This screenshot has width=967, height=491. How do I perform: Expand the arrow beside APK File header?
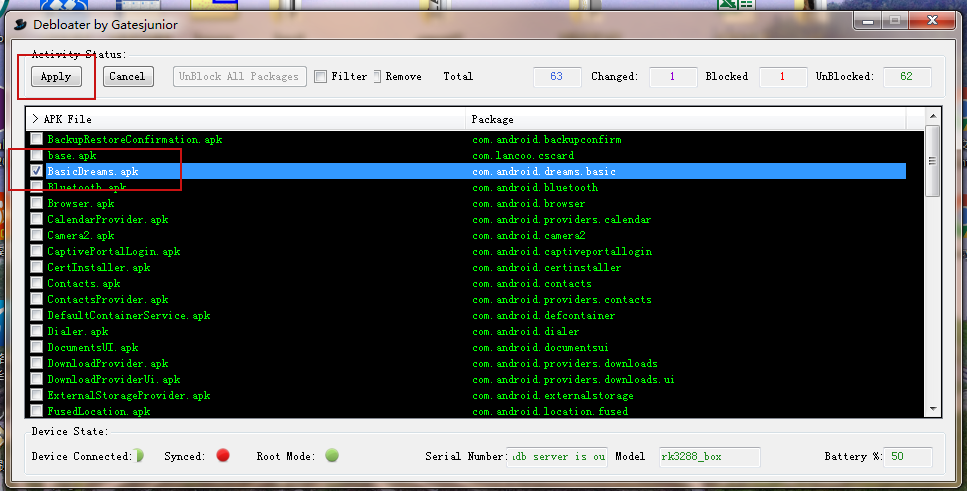tap(35, 118)
